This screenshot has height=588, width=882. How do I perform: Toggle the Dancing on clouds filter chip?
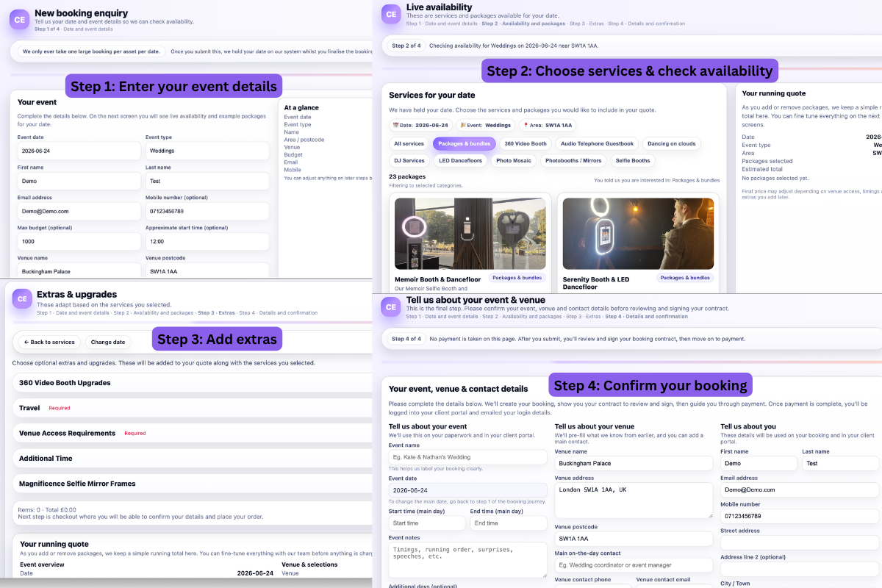(671, 143)
